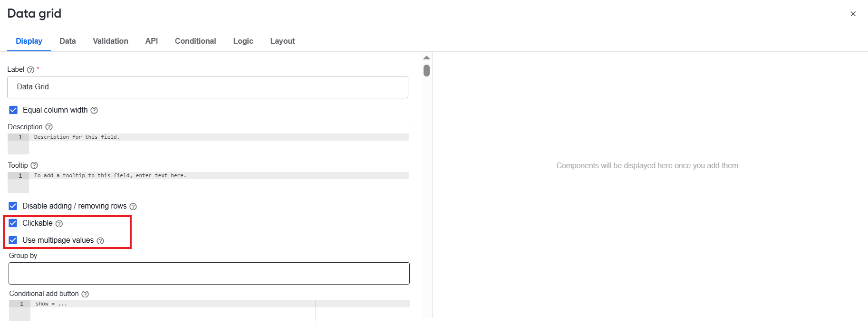Viewport: 868px width, 324px height.
Task: Click help icon beside Equal column width
Action: 94,110
